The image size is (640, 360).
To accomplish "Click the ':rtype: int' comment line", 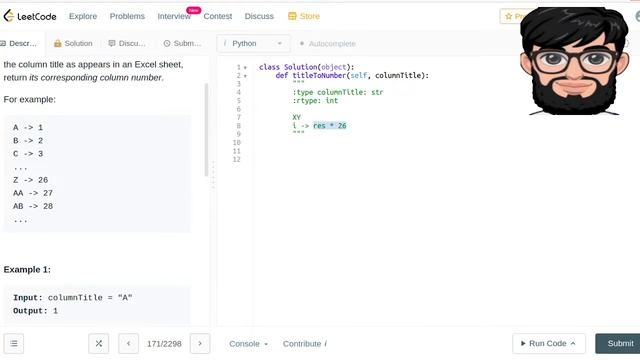I will [x=315, y=100].
